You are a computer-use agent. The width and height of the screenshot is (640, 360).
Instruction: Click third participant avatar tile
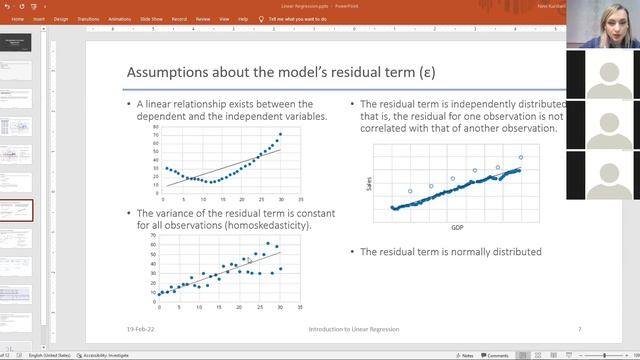[x=603, y=176]
